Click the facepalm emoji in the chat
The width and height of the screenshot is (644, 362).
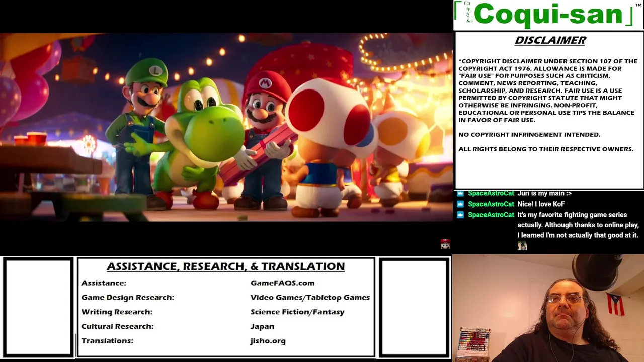[x=522, y=246]
